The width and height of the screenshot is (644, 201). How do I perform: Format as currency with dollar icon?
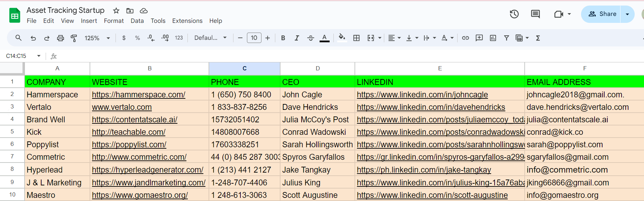coord(124,38)
